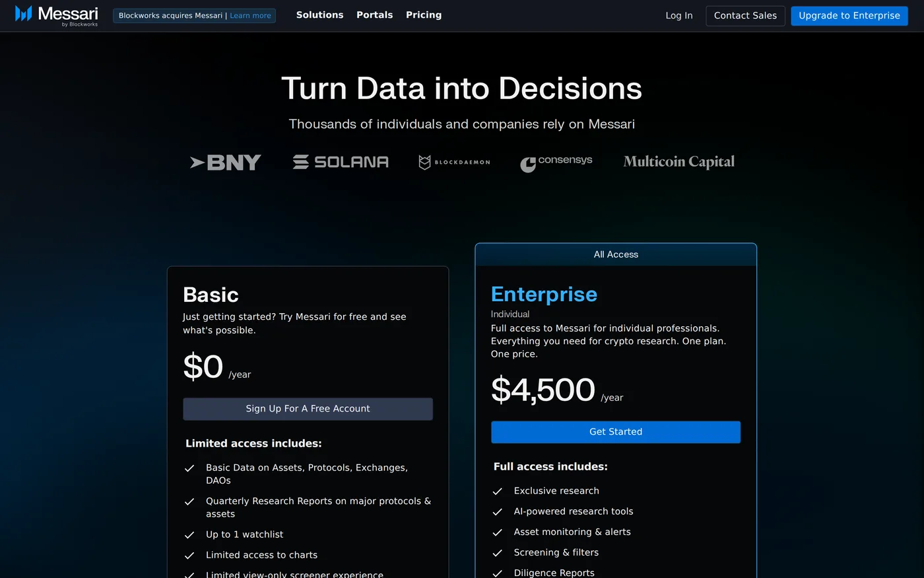The width and height of the screenshot is (924, 578).
Task: Click 'Quarterly Research Reports' feature text
Action: tap(318, 508)
